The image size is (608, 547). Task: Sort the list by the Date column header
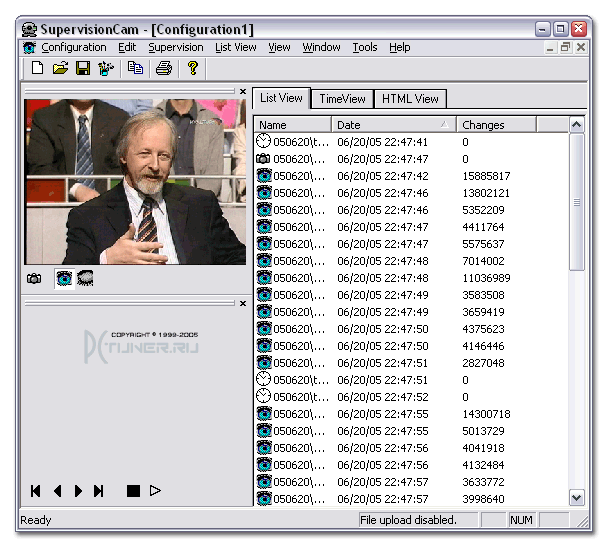coord(394,125)
